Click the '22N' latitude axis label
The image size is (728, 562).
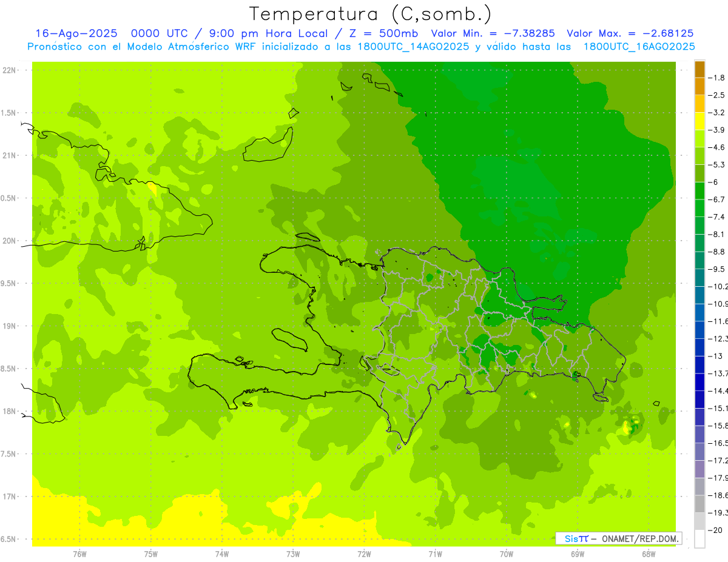click(10, 70)
